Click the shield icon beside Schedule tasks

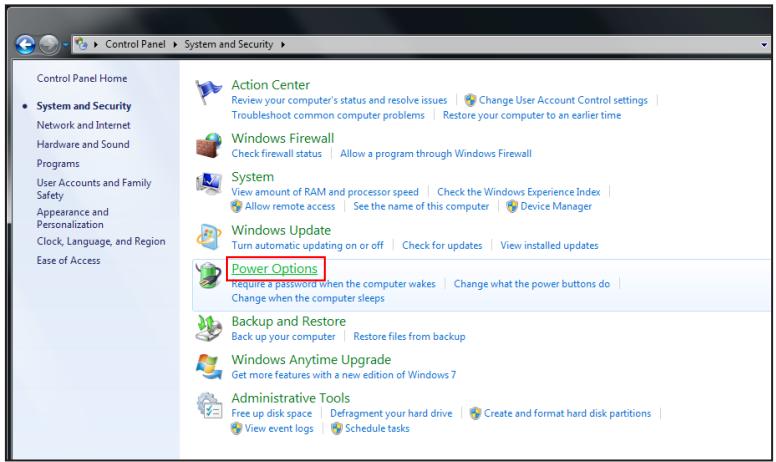click(337, 428)
